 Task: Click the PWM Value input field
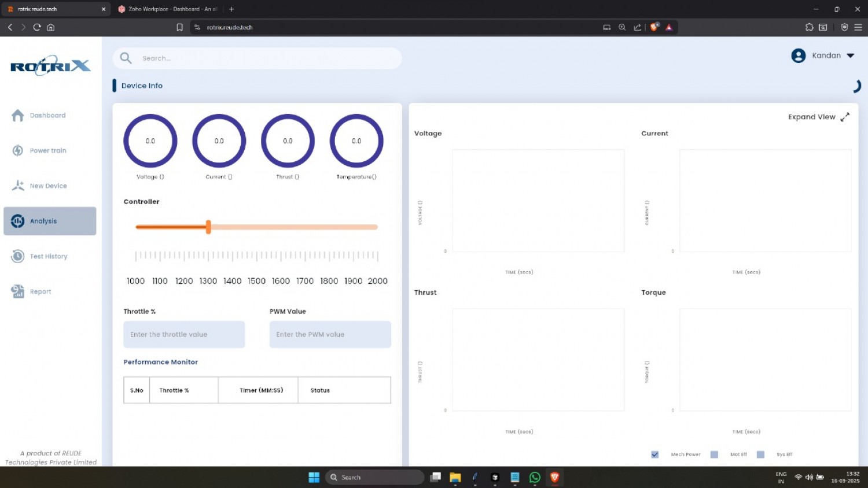330,335
